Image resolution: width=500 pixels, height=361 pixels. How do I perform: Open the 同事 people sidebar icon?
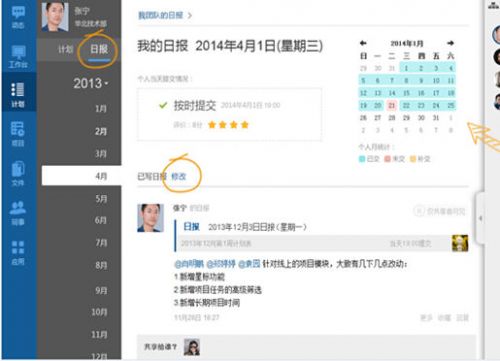point(18,207)
